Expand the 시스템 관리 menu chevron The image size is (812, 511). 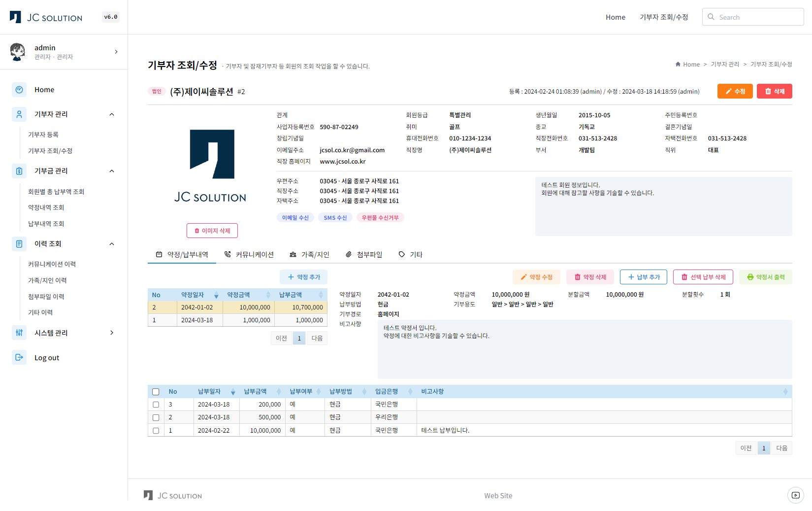pyautogui.click(x=112, y=333)
